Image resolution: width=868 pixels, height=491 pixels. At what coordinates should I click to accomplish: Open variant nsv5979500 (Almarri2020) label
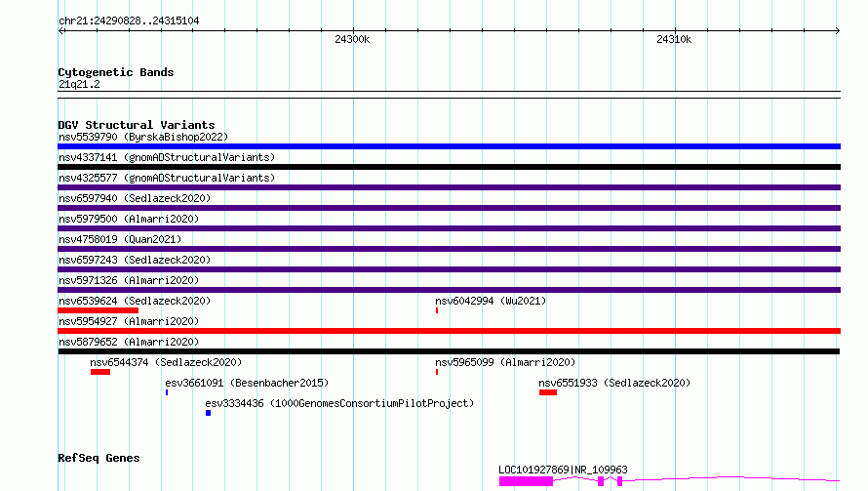[x=129, y=219]
